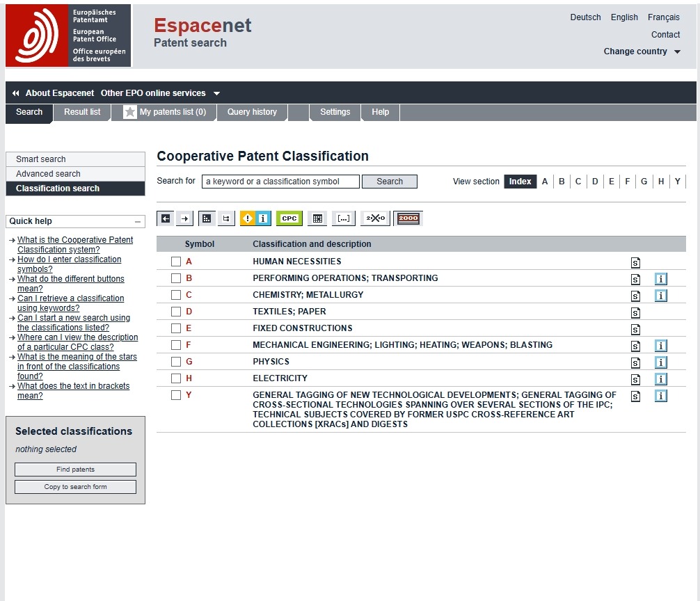
Task: Open the Contact link
Action: (x=665, y=35)
